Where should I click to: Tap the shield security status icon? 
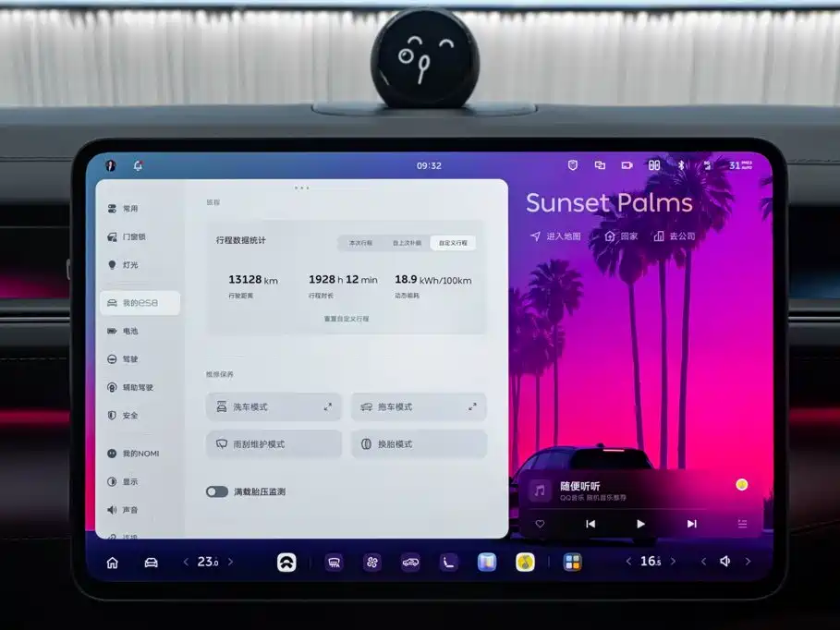tap(573, 165)
